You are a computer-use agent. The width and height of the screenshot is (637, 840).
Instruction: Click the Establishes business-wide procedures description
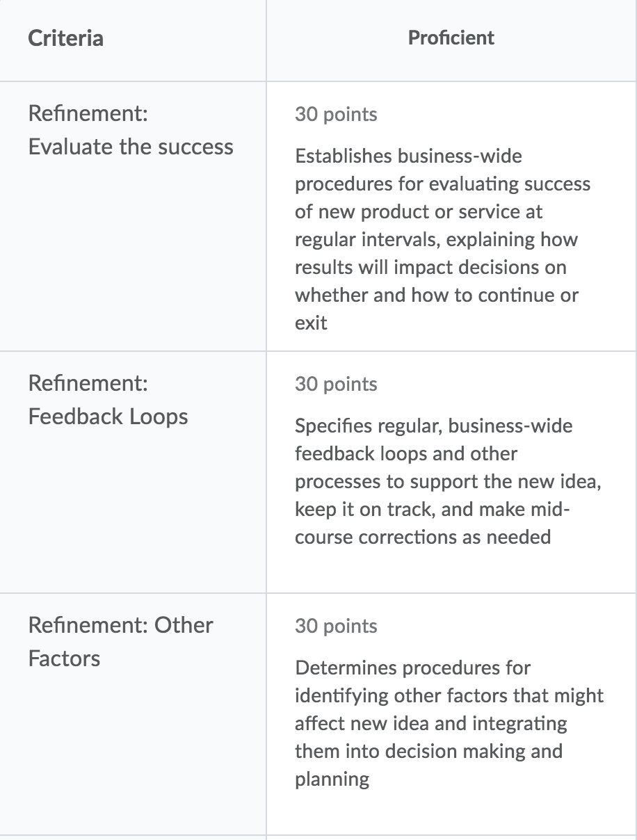443,239
